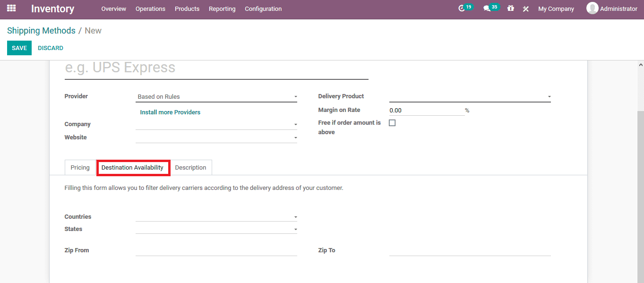Viewport: 644px width, 283px height.
Task: Toggle Free if order amount is above
Action: tap(392, 123)
